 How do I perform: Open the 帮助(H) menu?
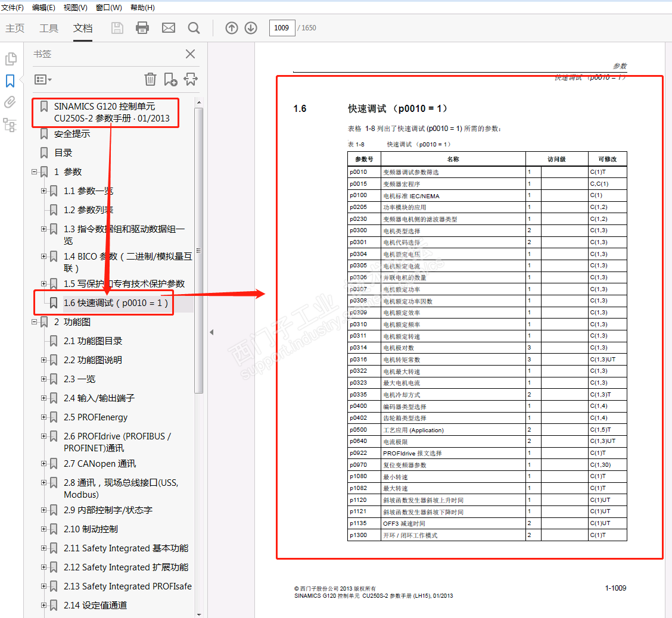point(143,8)
